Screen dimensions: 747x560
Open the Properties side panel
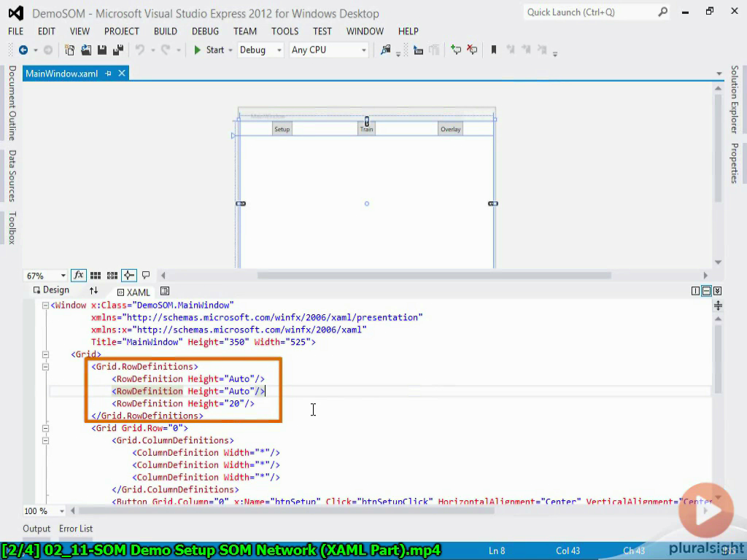point(734,163)
